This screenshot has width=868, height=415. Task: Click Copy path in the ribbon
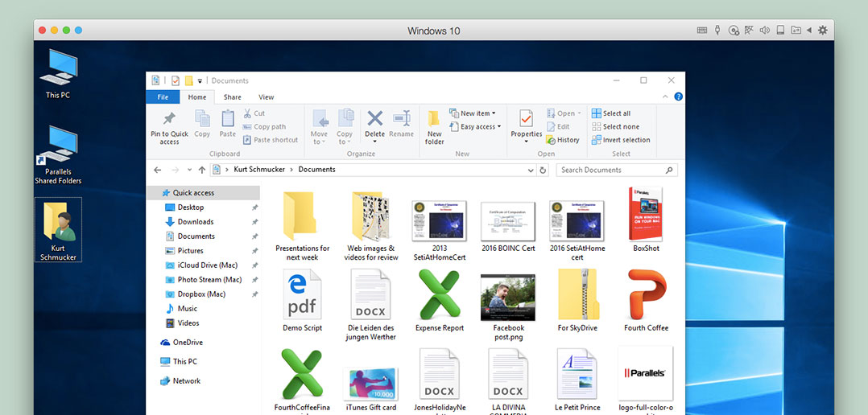265,126
